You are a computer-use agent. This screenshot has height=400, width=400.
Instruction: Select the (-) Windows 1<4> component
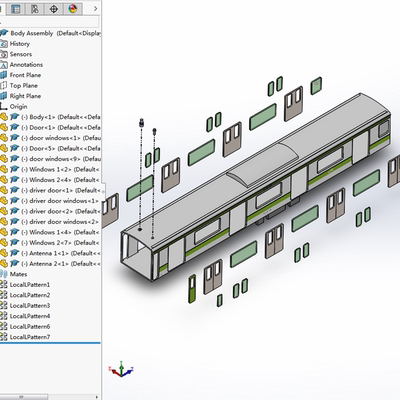(x=61, y=232)
